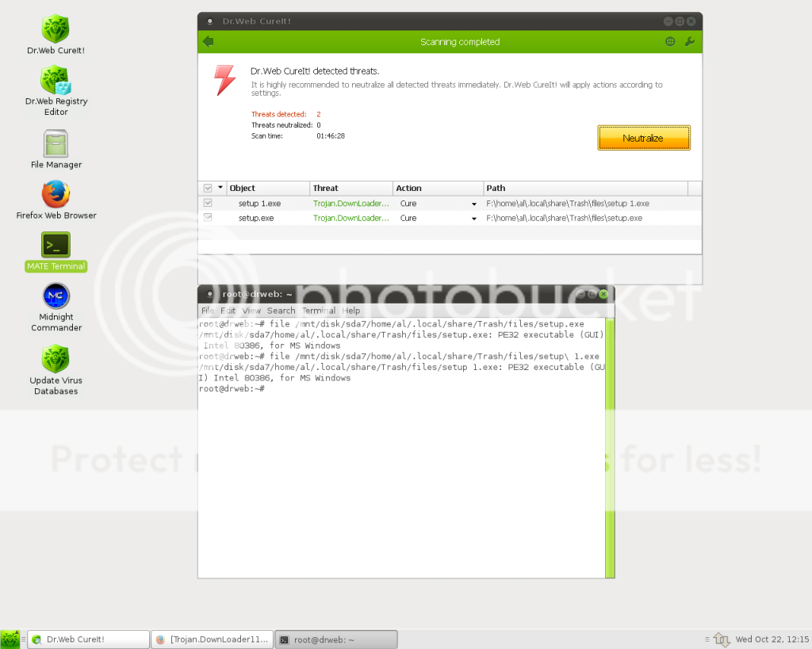Screen dimensions: 812x649
Task: Click Trojan.DownLoader threat link for setup.exe
Action: (x=350, y=218)
